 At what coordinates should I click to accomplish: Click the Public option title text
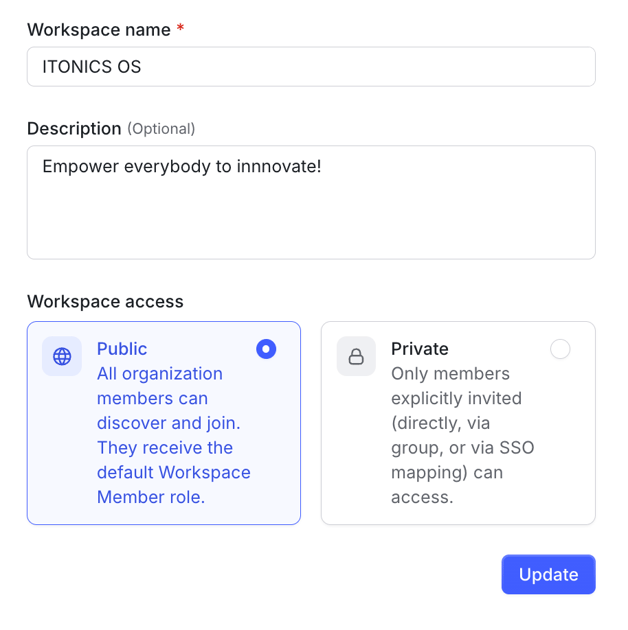(122, 349)
